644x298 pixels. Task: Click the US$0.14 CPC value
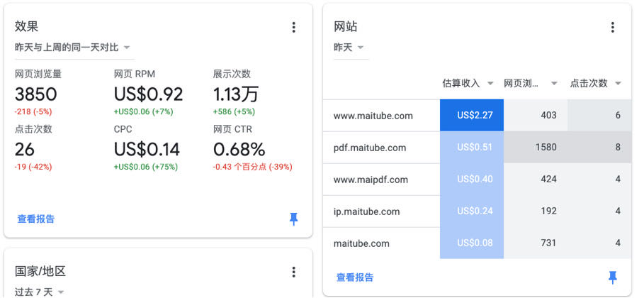(147, 150)
